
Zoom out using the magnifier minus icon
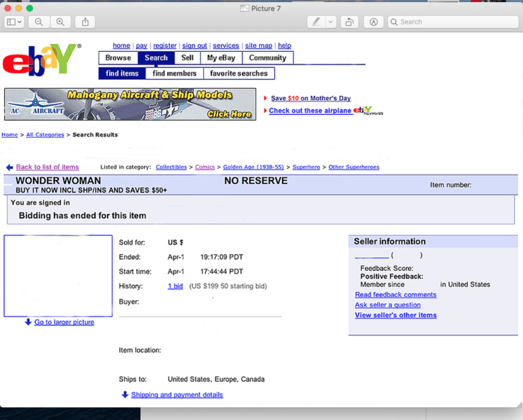point(39,22)
